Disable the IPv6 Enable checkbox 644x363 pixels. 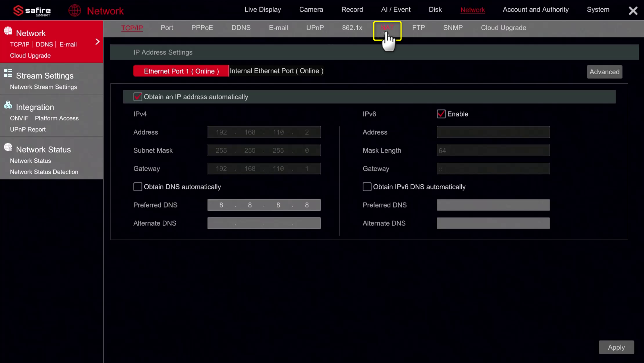pyautogui.click(x=441, y=114)
